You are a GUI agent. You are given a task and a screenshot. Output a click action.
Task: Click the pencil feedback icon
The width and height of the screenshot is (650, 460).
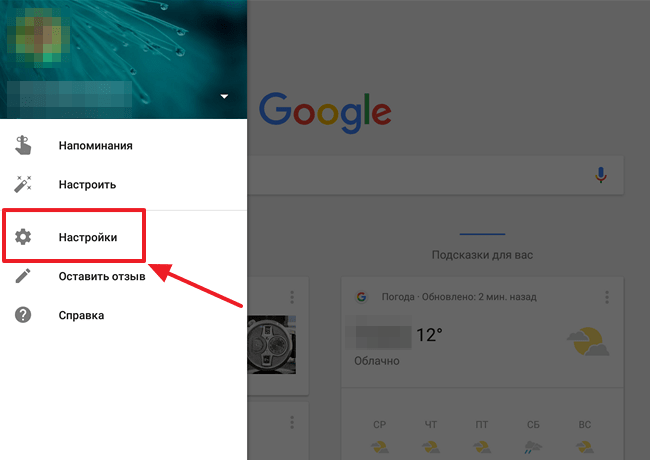click(23, 276)
